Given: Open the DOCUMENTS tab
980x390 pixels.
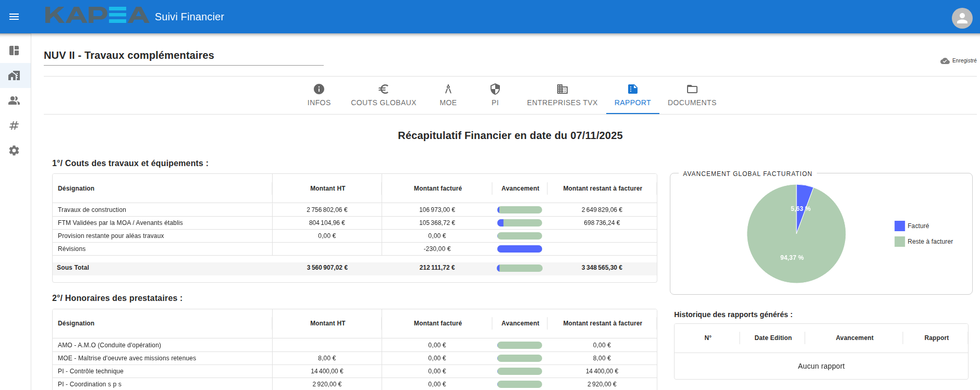Looking at the screenshot, I should tap(692, 95).
